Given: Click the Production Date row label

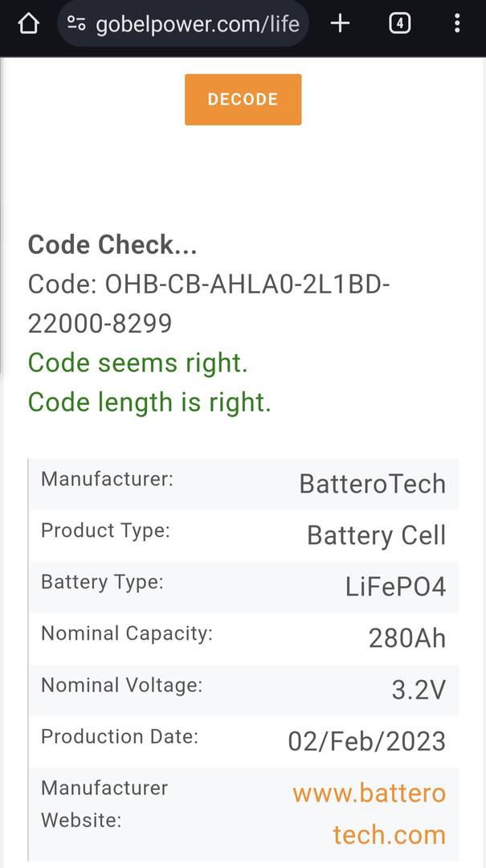Looking at the screenshot, I should (x=120, y=737).
